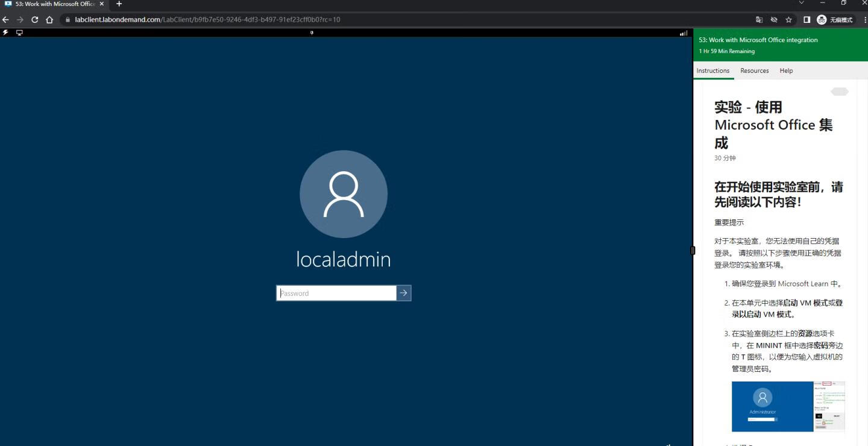Image resolution: width=868 pixels, height=446 pixels.
Task: Expand the browser tab search chevron
Action: (x=801, y=4)
